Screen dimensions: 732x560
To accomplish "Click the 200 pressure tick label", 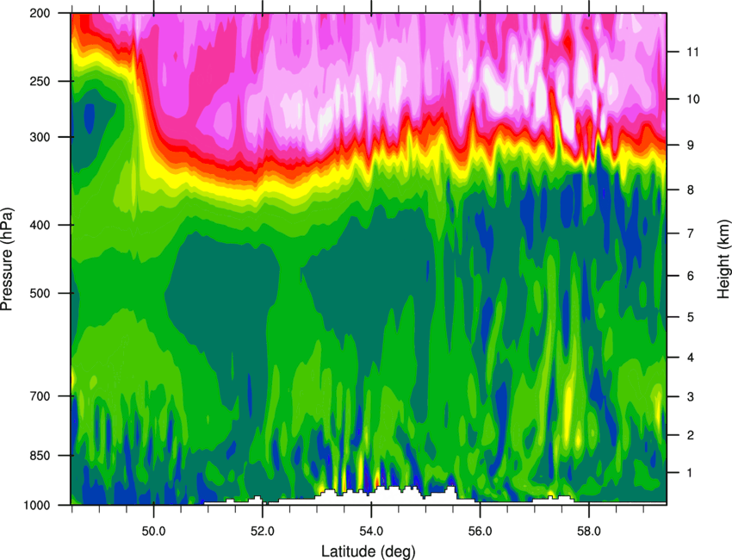I will click(40, 13).
